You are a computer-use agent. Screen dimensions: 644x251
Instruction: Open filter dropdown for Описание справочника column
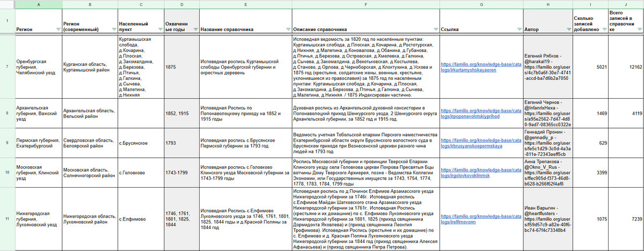point(435,29)
